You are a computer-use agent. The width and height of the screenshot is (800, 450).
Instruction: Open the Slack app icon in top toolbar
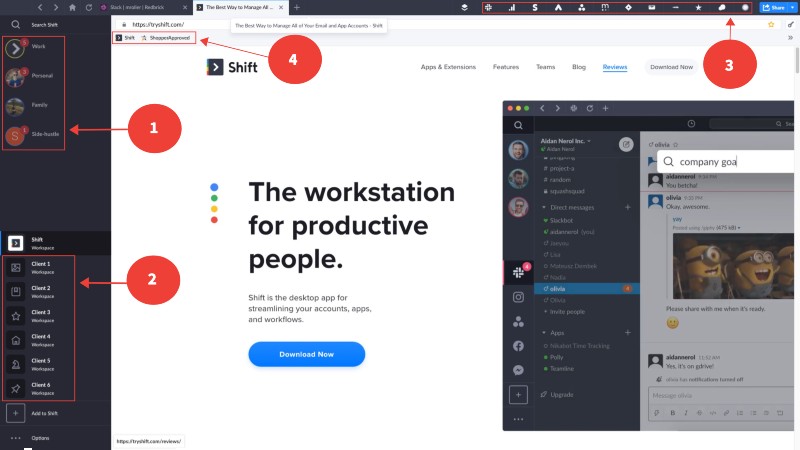pyautogui.click(x=488, y=8)
